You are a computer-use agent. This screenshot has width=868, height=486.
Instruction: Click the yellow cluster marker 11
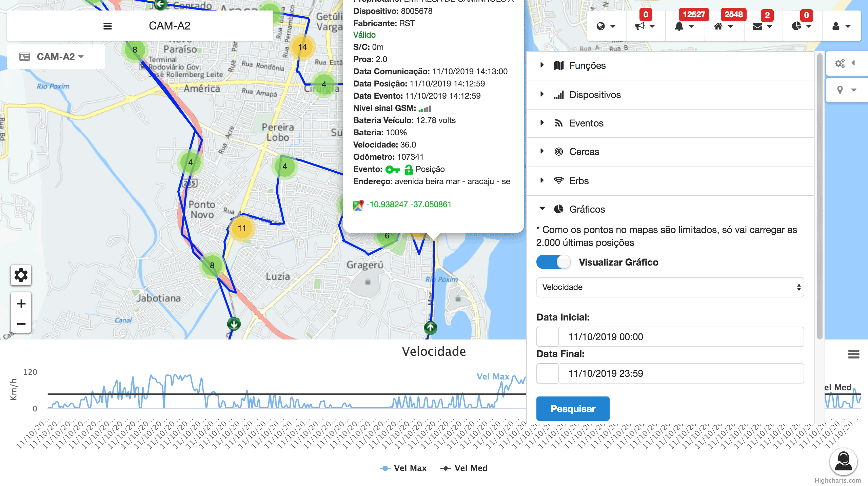tap(242, 228)
